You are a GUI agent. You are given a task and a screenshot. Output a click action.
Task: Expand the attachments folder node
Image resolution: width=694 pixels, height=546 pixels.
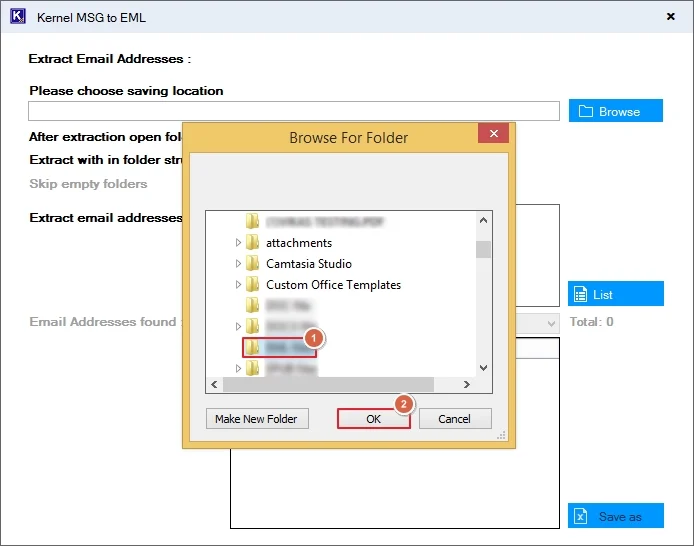point(238,243)
